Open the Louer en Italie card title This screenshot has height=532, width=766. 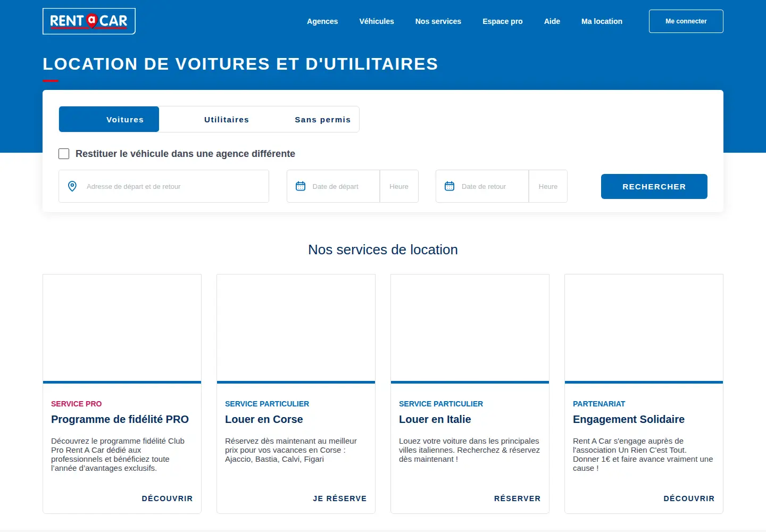pyautogui.click(x=435, y=419)
